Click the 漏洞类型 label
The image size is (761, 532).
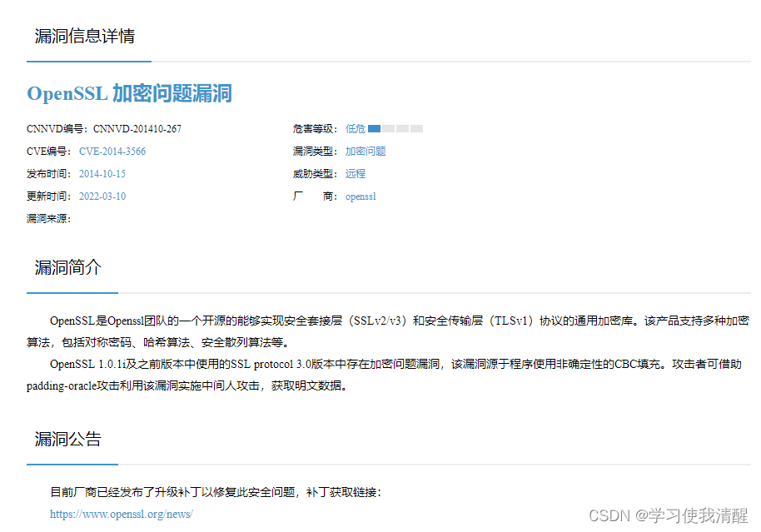tap(315, 152)
